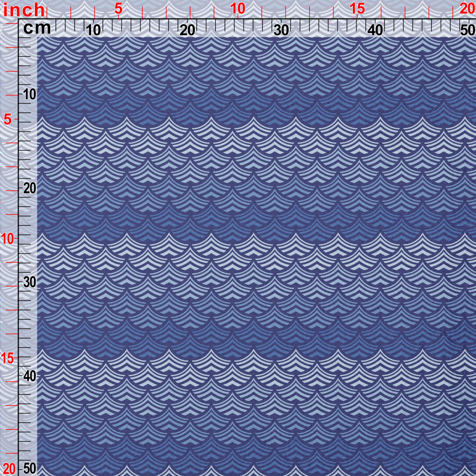Select the red 15 inch mark on top ruler
Viewport: 476px width, 476px height.
tap(357, 8)
